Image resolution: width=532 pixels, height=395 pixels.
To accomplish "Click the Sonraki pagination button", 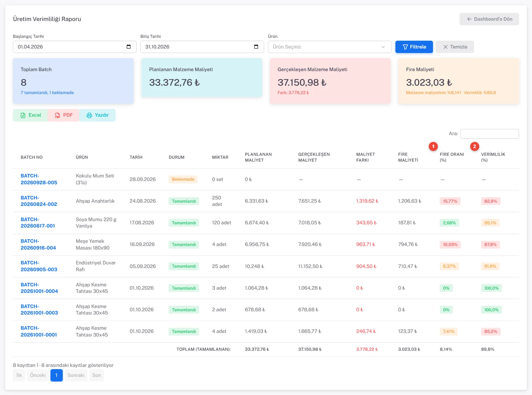I will coord(76,375).
